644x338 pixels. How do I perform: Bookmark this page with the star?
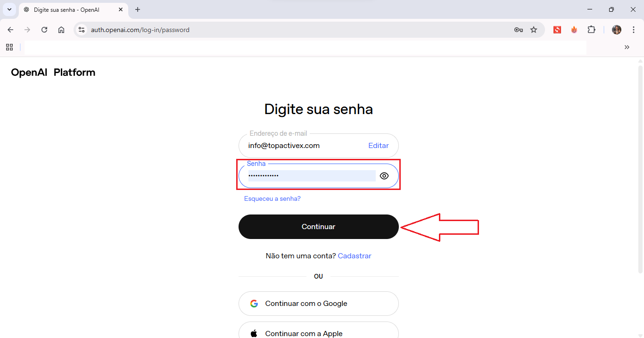(534, 30)
